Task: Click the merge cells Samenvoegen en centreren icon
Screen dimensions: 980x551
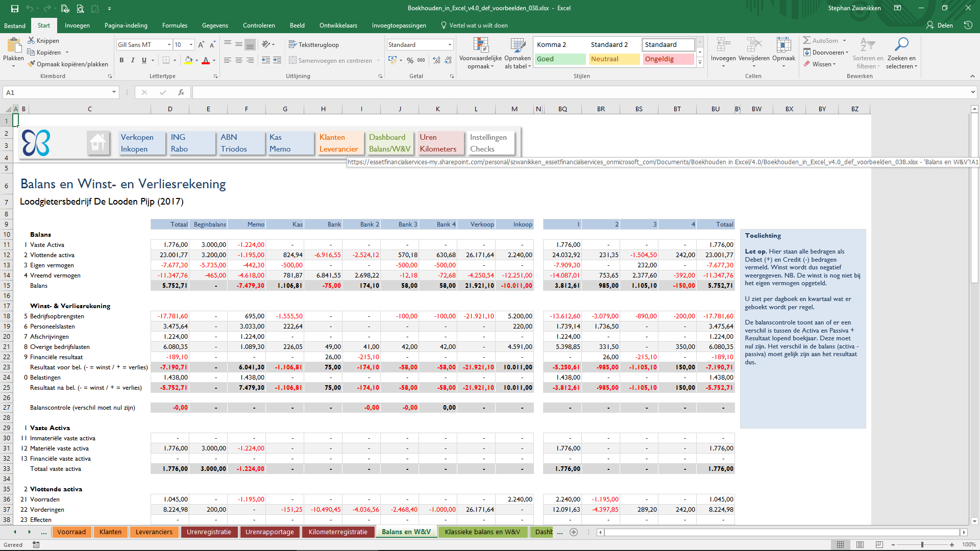Action: click(x=293, y=60)
